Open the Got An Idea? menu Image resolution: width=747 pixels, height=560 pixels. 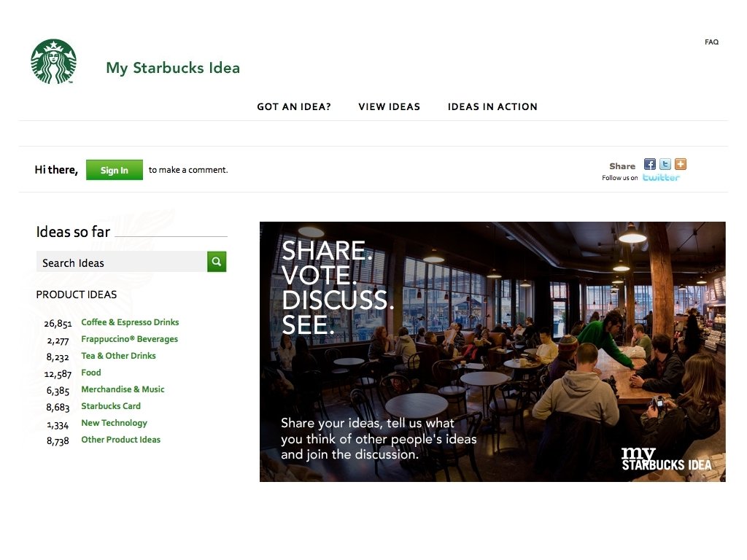294,106
